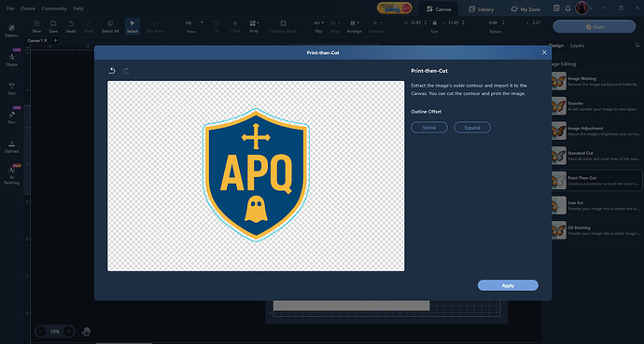Screen dimensions: 644x344
Task: Adjust the height stepper arrows
Action: pyautogui.click(x=464, y=23)
